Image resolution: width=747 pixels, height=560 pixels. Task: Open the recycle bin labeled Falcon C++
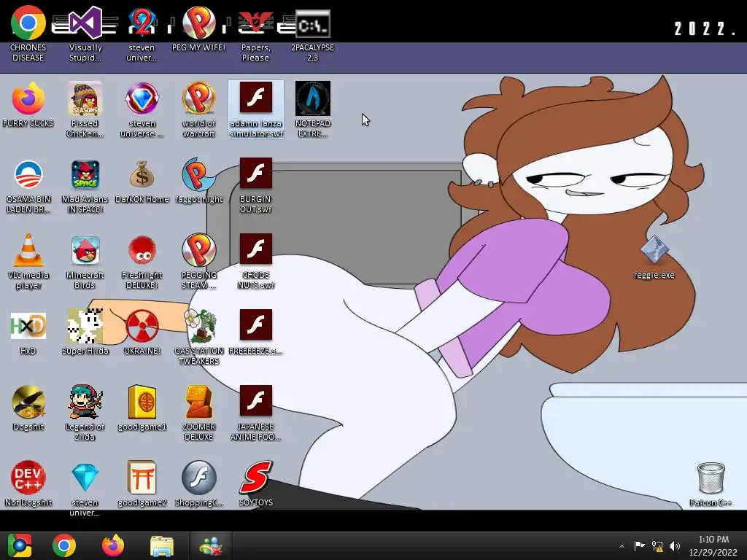[x=711, y=478]
